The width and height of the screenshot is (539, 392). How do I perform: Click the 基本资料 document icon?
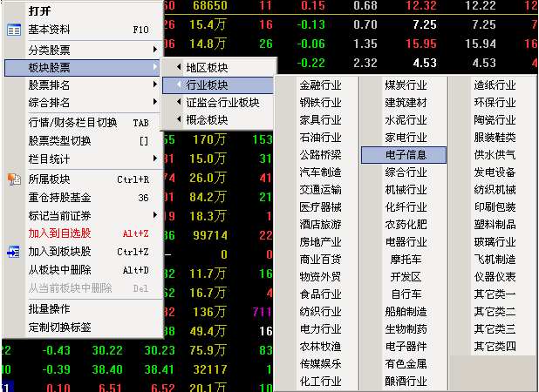coord(14,30)
